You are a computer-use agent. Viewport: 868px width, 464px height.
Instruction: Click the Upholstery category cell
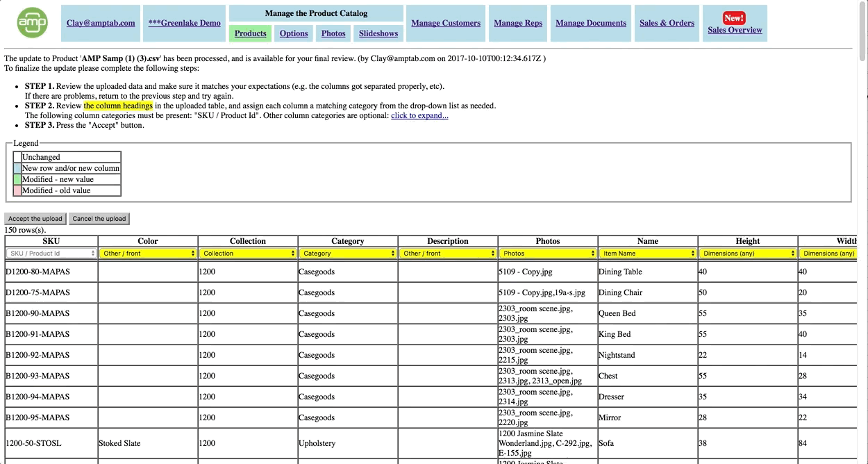click(348, 443)
